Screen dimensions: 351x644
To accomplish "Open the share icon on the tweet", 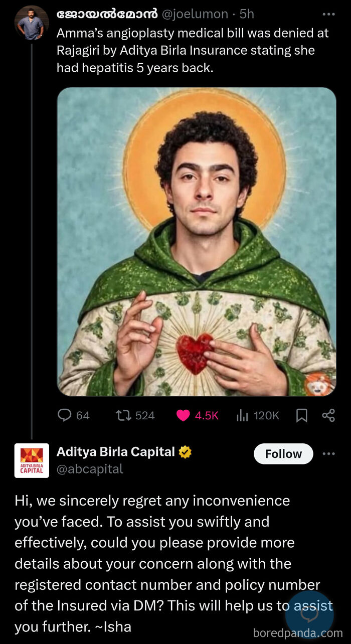I will click(329, 415).
